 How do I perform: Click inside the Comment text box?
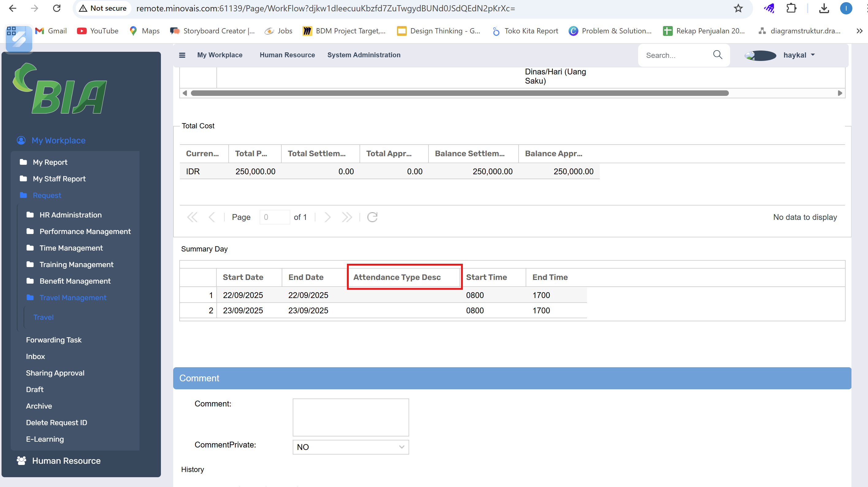[350, 417]
